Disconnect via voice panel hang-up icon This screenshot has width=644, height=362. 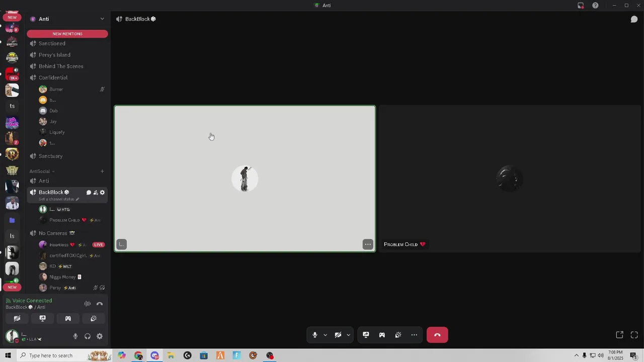(x=100, y=304)
